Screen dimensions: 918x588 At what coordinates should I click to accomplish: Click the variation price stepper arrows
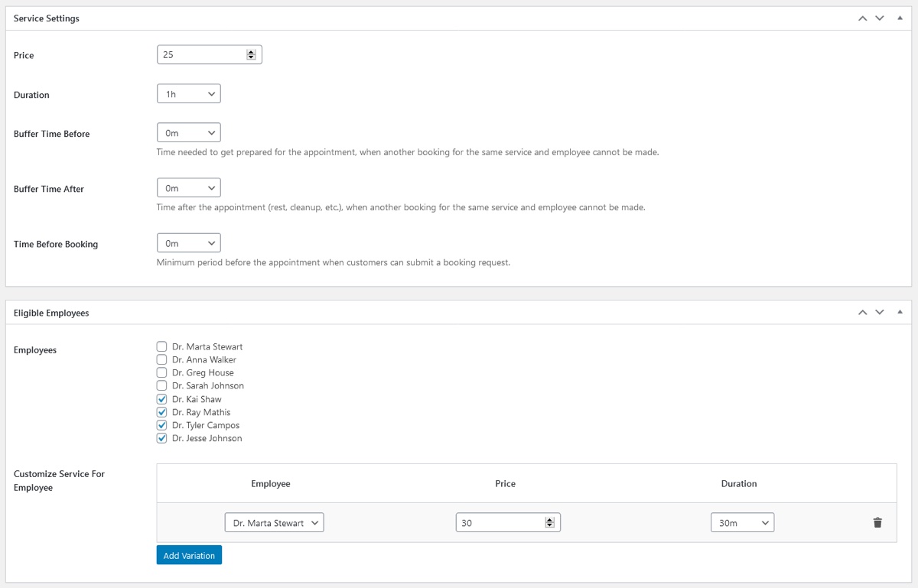point(549,523)
